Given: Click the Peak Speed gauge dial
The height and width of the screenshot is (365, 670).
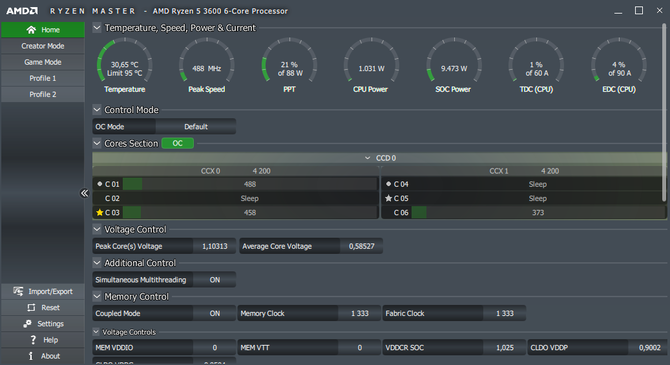Looking at the screenshot, I should click(x=206, y=61).
